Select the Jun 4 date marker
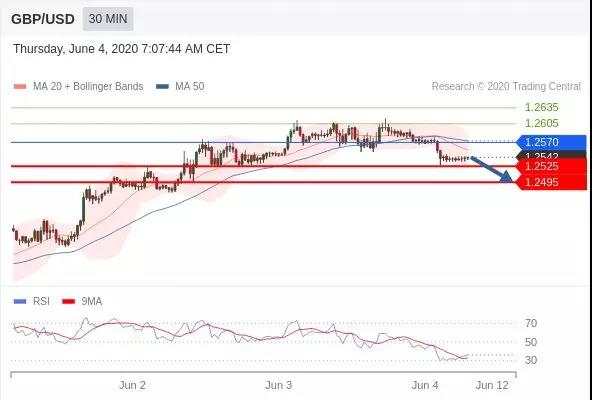The height and width of the screenshot is (400, 592). pyautogui.click(x=425, y=385)
